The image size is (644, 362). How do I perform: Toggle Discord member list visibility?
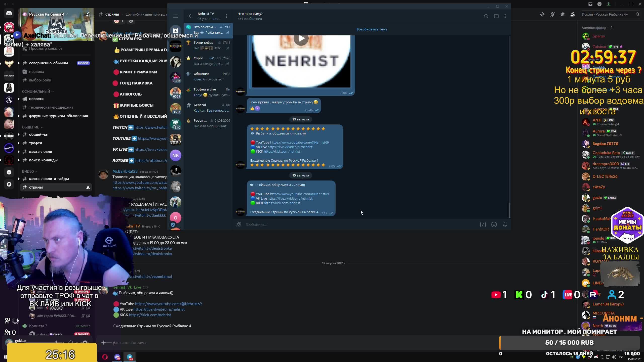(573, 14)
